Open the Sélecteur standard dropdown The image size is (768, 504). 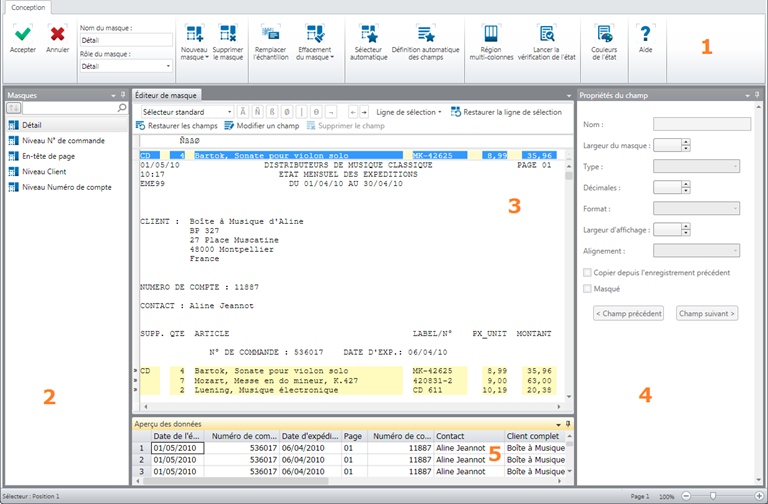pyautogui.click(x=230, y=112)
